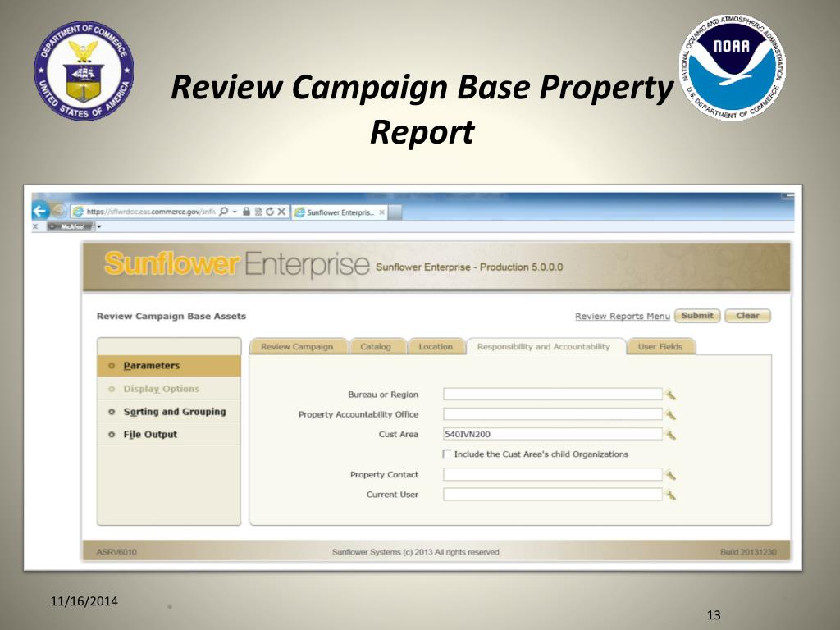Select the Sunflower Enterprise browser tab
840x630 pixels.
(x=340, y=212)
